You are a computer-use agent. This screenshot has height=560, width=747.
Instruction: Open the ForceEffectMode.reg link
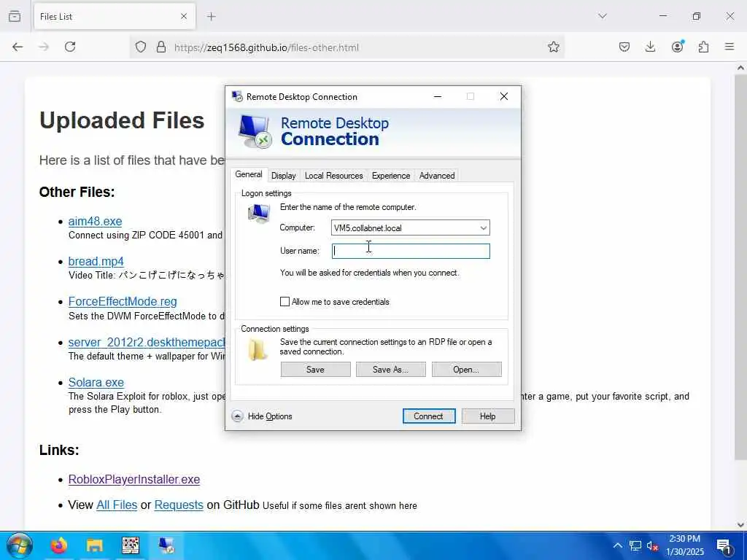123,301
